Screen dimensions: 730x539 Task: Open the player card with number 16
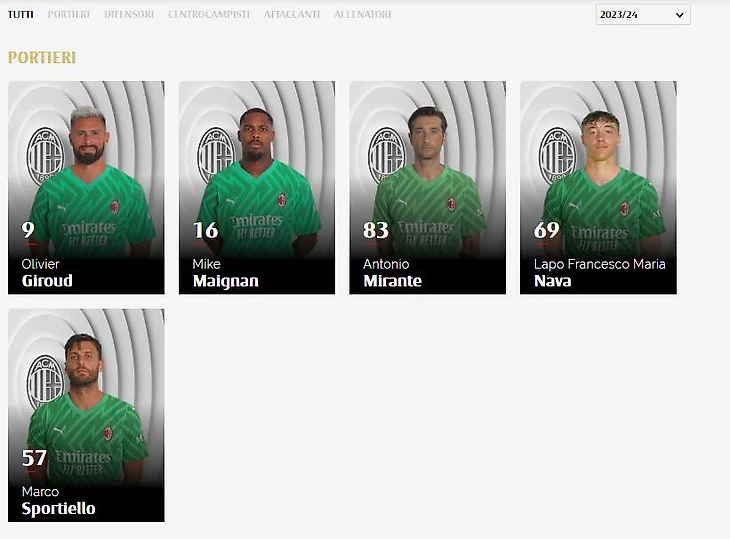pyautogui.click(x=257, y=188)
